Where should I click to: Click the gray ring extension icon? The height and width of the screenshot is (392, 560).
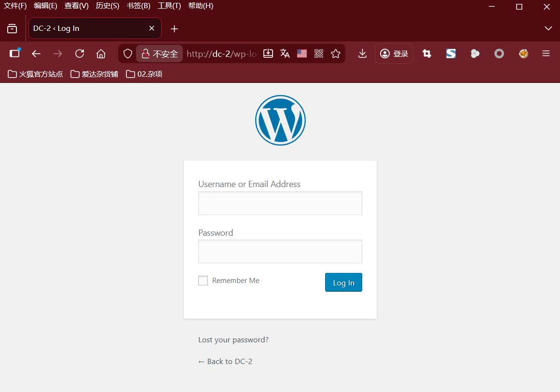pyautogui.click(x=499, y=54)
